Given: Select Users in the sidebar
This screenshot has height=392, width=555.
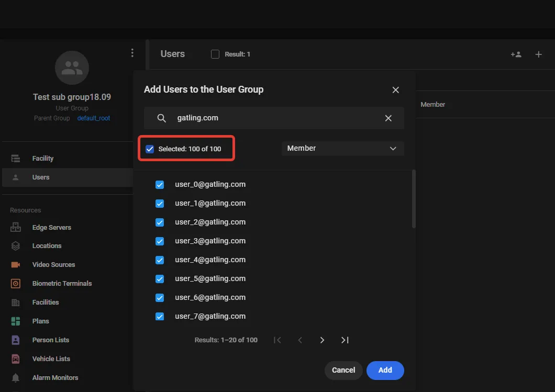Looking at the screenshot, I should click(x=67, y=177).
